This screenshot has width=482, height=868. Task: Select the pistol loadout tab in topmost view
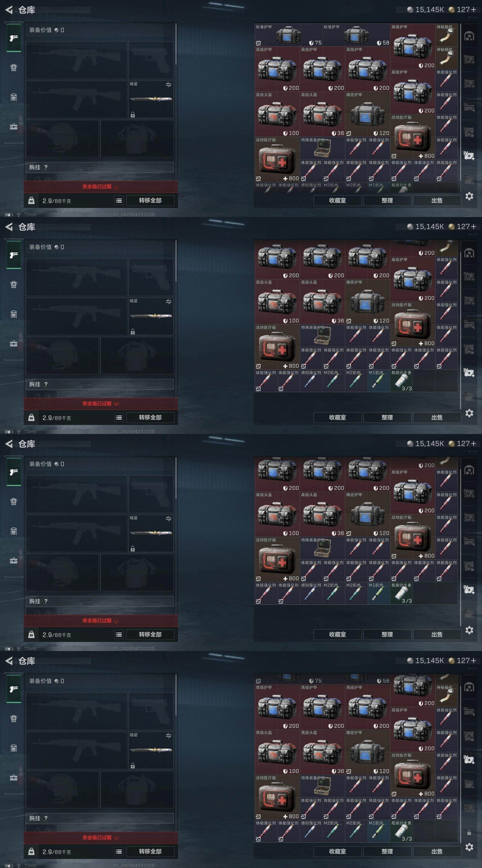[x=14, y=38]
